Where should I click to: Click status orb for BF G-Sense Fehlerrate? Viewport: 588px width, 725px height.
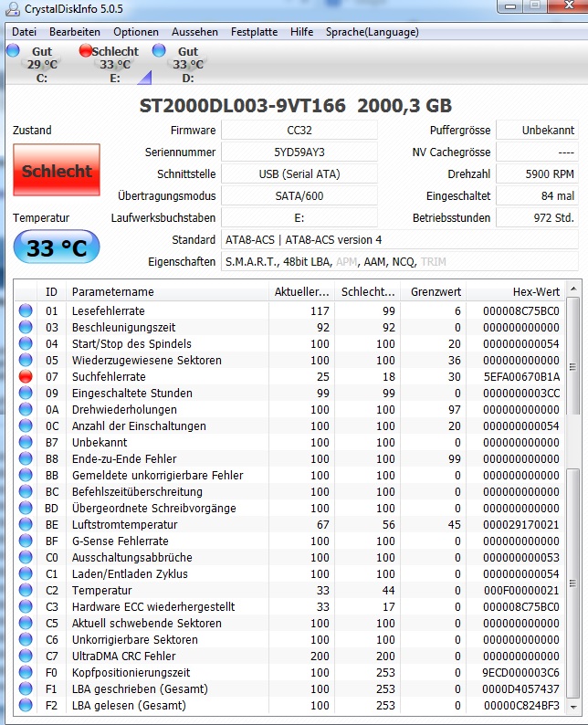(26, 541)
